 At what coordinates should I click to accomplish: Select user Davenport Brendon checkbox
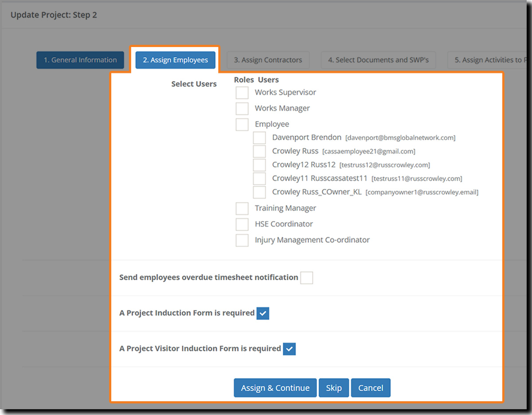click(259, 138)
